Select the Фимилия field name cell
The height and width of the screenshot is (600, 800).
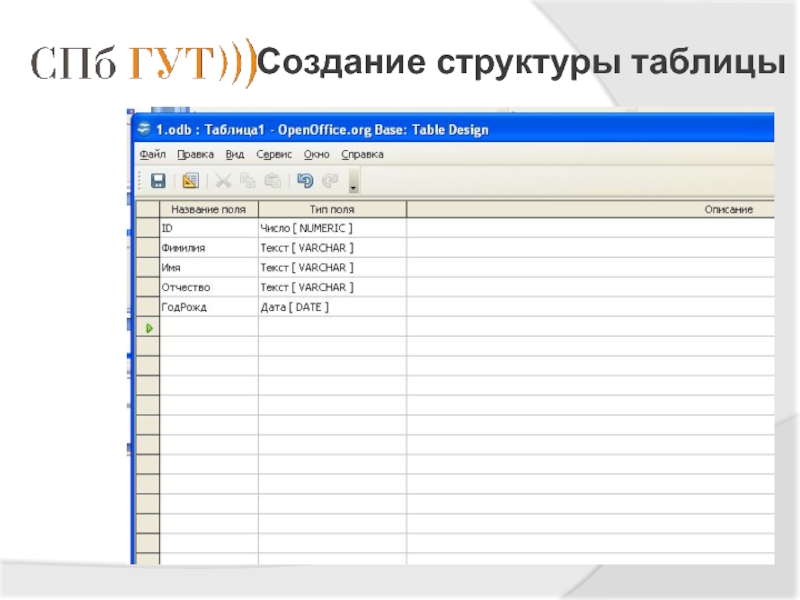pos(209,248)
